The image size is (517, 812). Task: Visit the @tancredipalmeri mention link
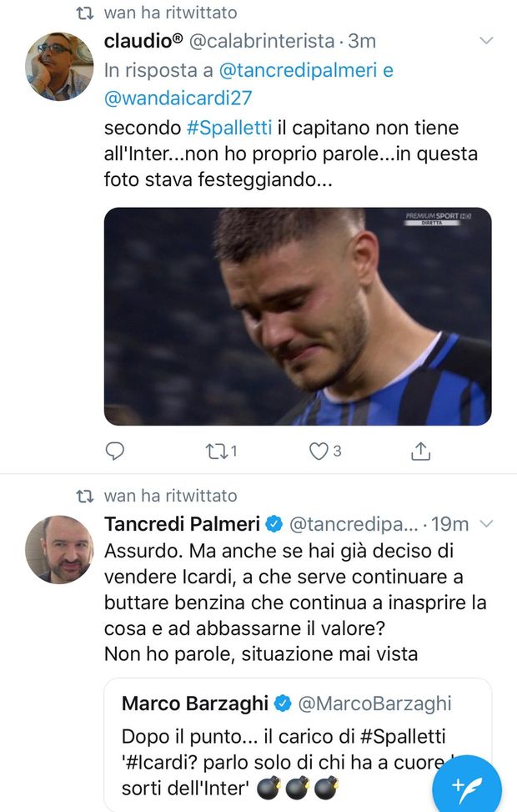click(x=299, y=71)
